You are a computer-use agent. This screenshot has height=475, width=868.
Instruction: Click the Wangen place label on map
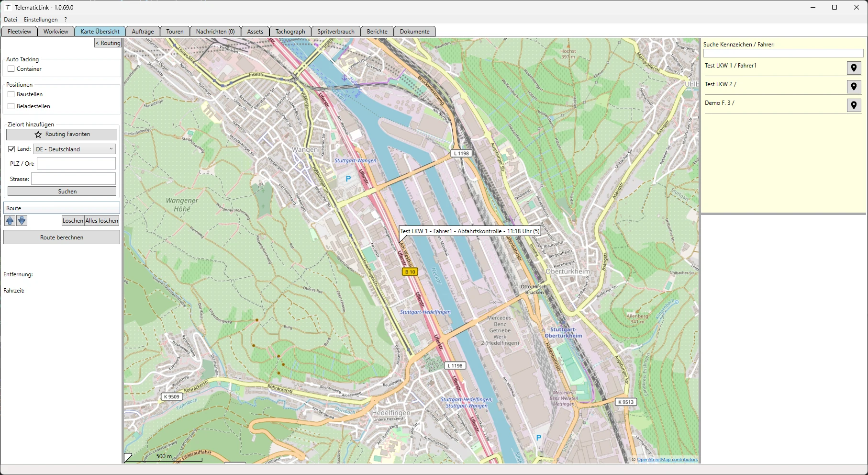click(x=305, y=149)
